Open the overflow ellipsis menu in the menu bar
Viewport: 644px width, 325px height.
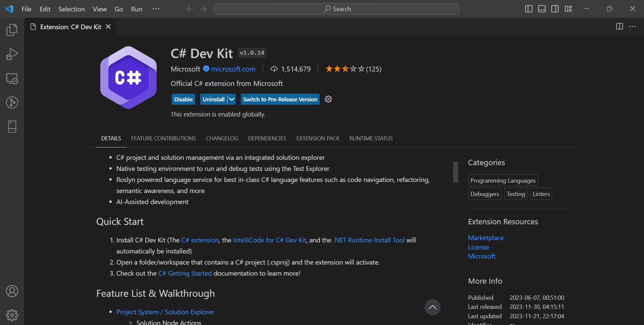[156, 9]
